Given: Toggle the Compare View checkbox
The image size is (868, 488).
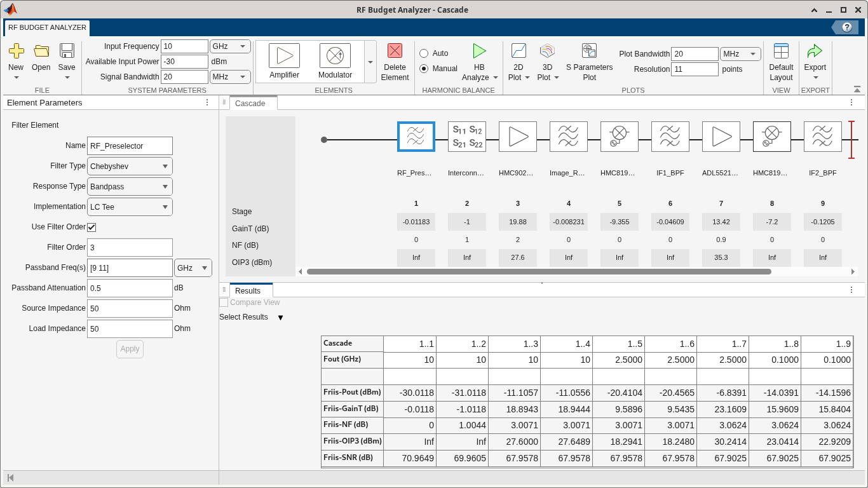Looking at the screenshot, I should click(224, 302).
